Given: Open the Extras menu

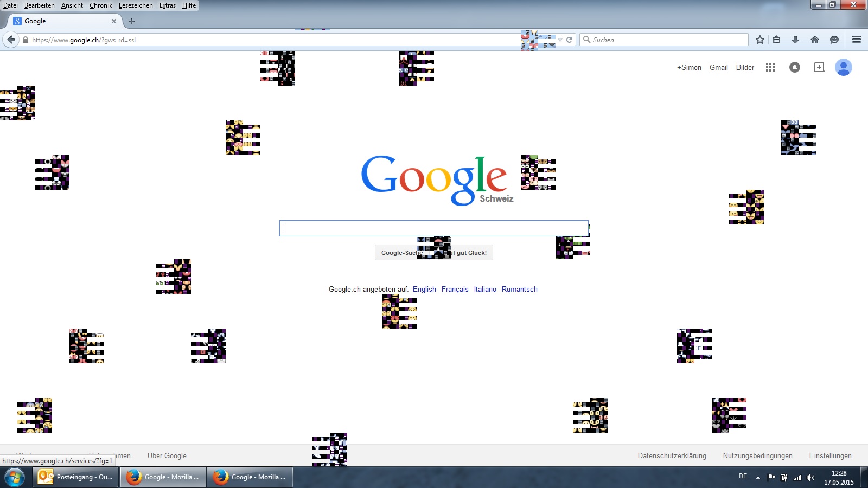Looking at the screenshot, I should pyautogui.click(x=168, y=5).
